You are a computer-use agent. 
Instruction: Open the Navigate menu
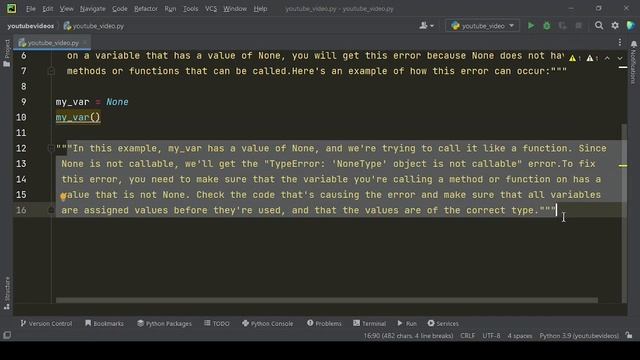coord(92,9)
